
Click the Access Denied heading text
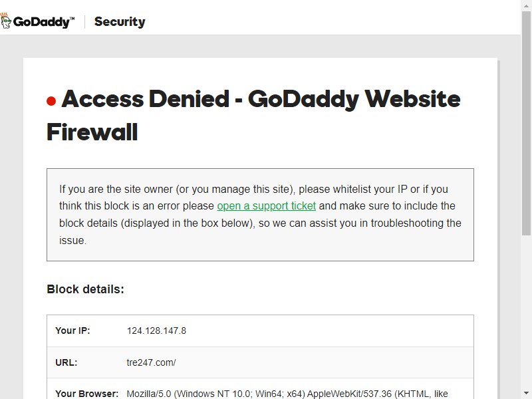[253, 115]
